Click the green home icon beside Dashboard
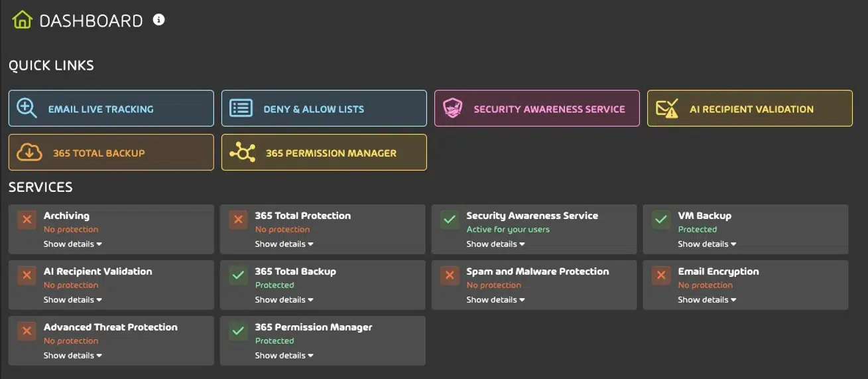This screenshot has width=868, height=379. click(x=22, y=20)
